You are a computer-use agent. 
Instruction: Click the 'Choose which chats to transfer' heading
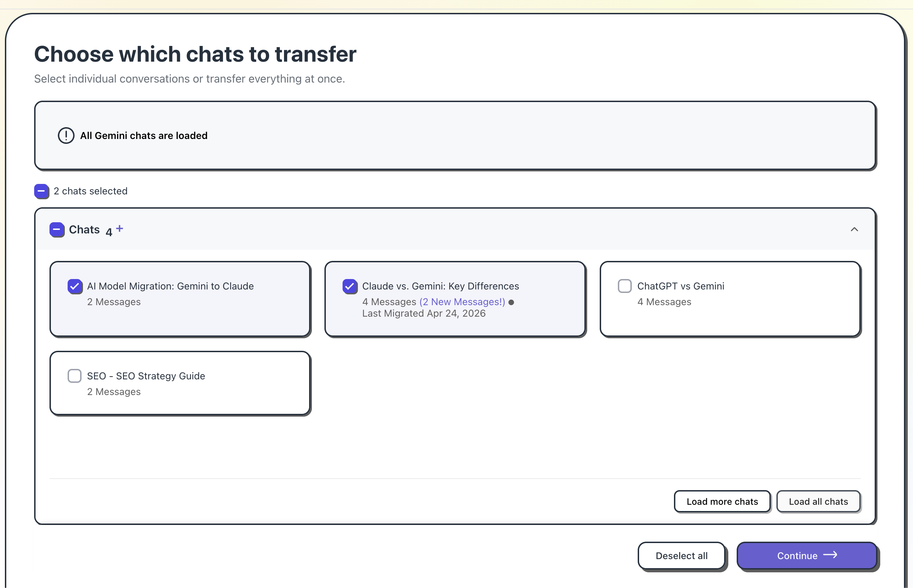click(x=195, y=54)
